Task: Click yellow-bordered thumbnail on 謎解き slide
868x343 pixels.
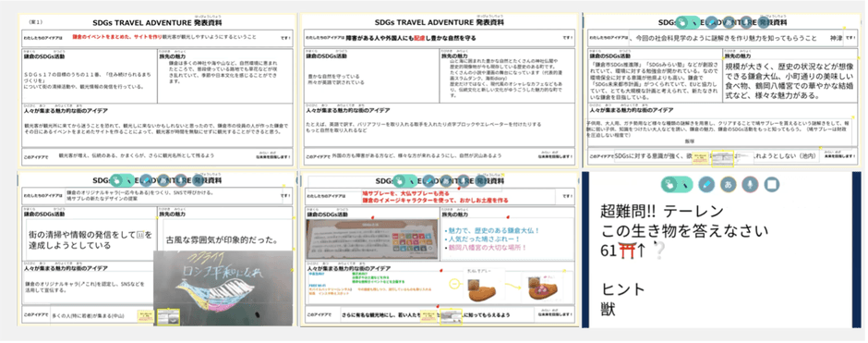Action: pyautogui.click(x=722, y=159)
